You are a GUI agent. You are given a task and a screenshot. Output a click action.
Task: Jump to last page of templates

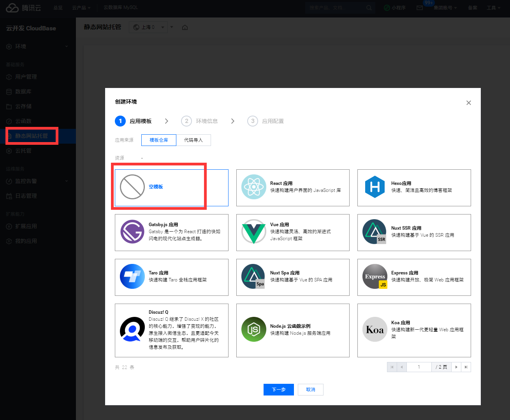tap(466, 367)
